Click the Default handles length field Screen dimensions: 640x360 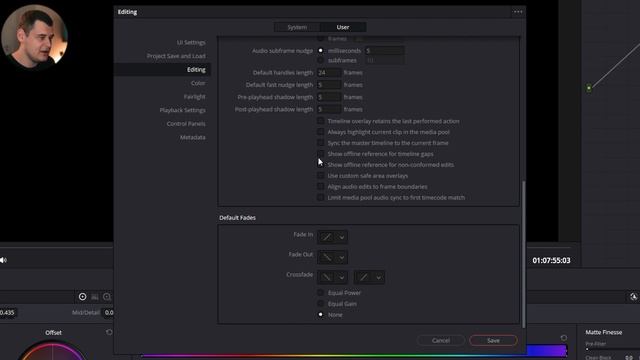[329, 72]
